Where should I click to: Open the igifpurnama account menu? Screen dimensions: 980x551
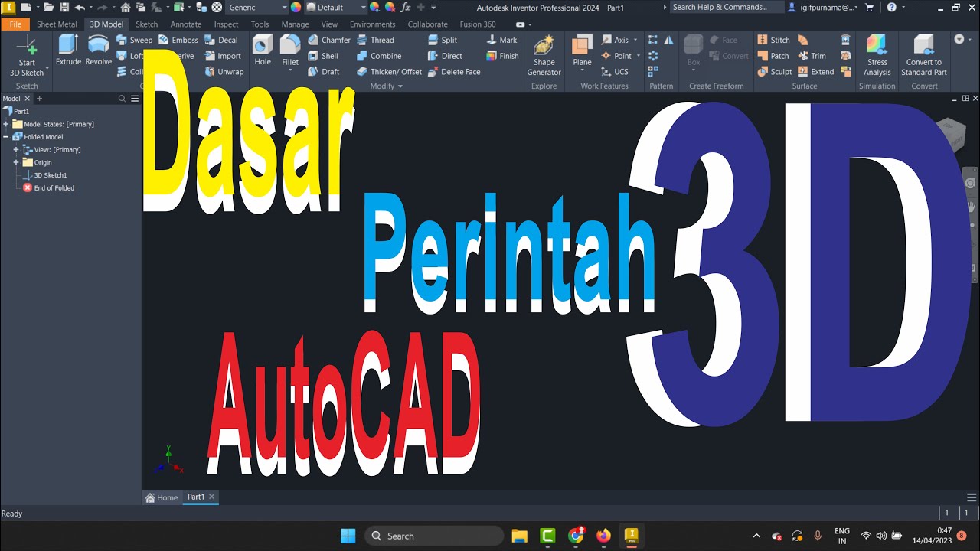[x=823, y=7]
